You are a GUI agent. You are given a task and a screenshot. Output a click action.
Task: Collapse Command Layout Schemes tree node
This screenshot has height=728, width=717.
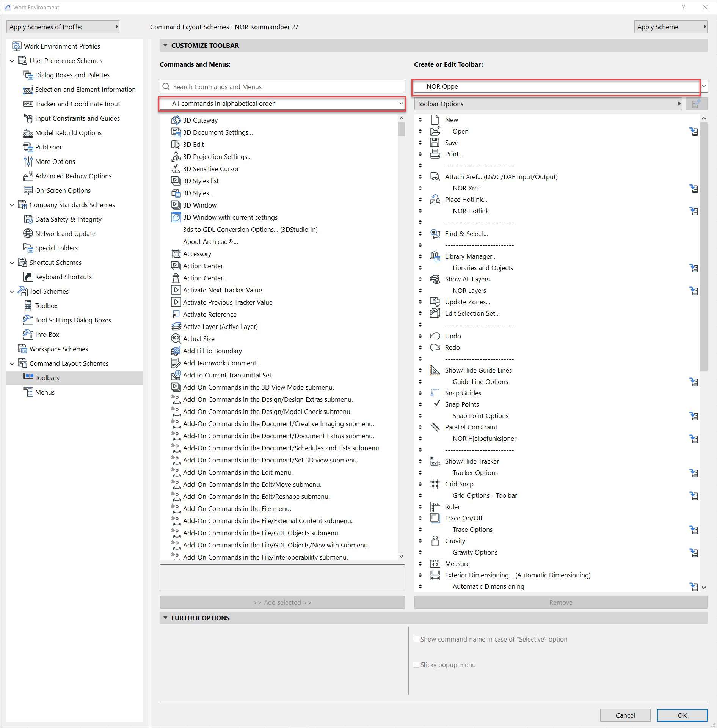12,363
